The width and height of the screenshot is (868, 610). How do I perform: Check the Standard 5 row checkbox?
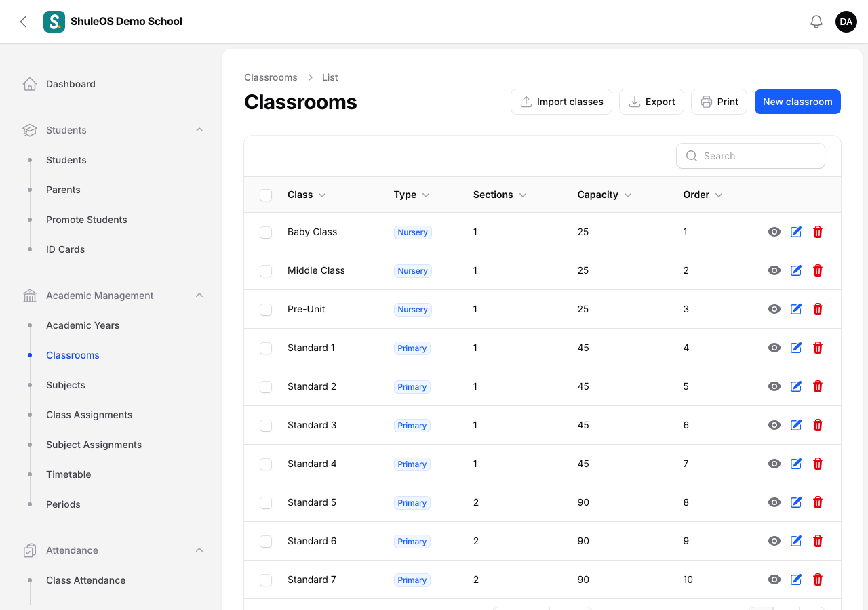click(266, 503)
